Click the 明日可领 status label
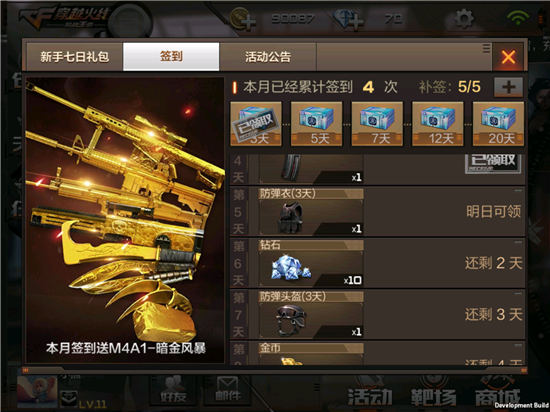This screenshot has width=550, height=412. click(x=493, y=211)
